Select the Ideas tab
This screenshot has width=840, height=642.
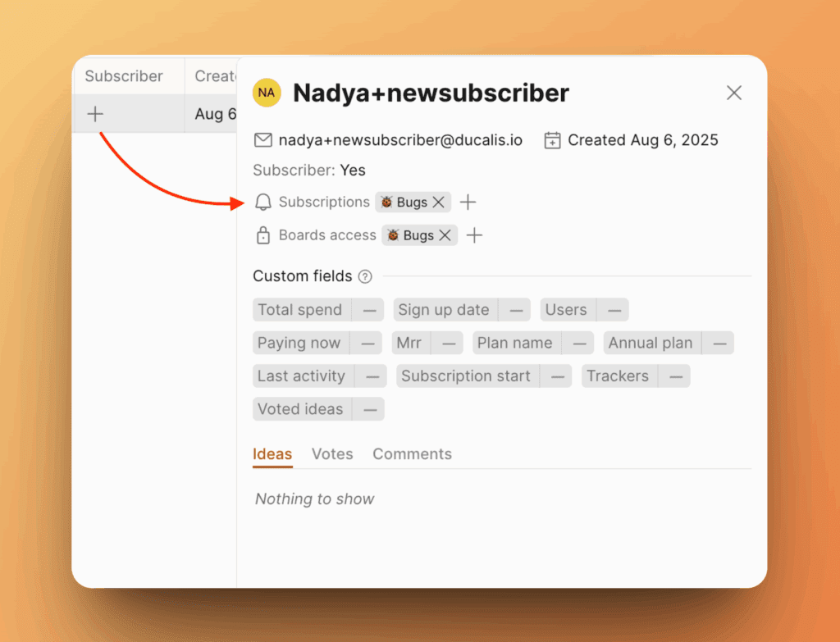tap(272, 454)
